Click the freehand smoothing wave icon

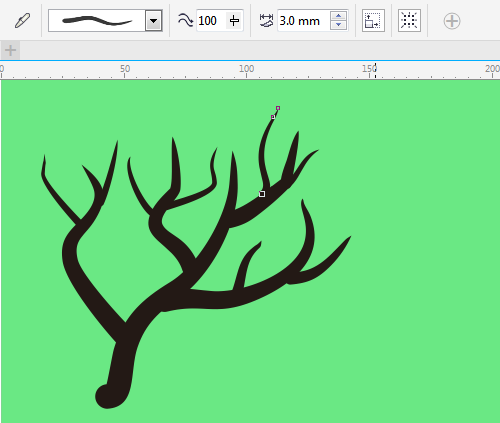(x=185, y=20)
